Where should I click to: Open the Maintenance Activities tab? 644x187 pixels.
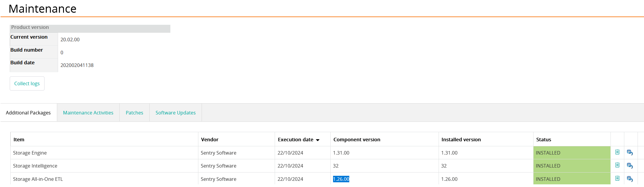(88, 113)
